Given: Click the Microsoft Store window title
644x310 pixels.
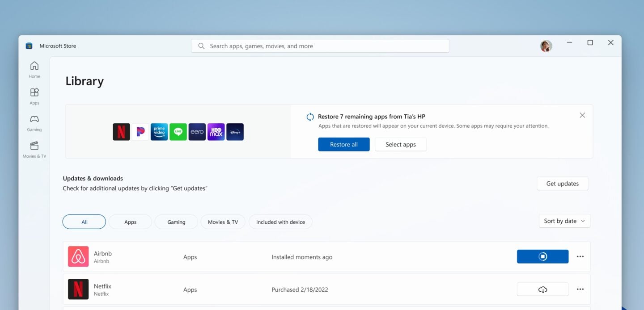Looking at the screenshot, I should (x=58, y=46).
